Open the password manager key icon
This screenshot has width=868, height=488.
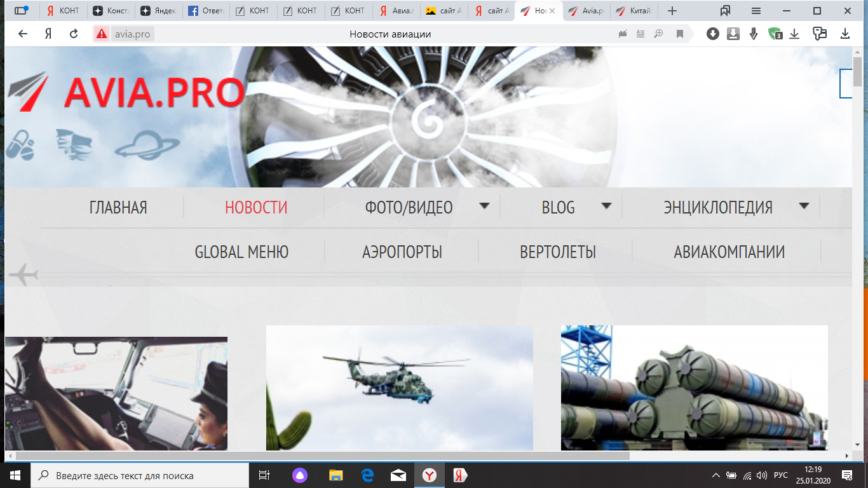point(820,34)
